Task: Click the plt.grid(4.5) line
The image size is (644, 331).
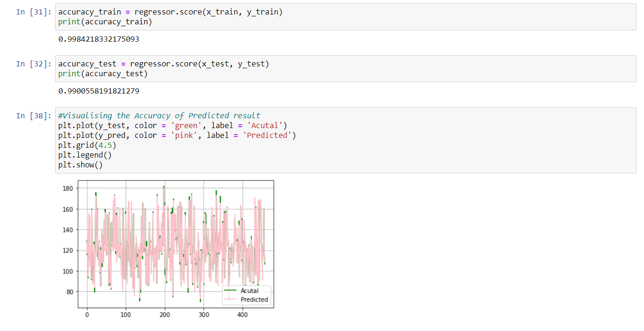Action: click(87, 145)
